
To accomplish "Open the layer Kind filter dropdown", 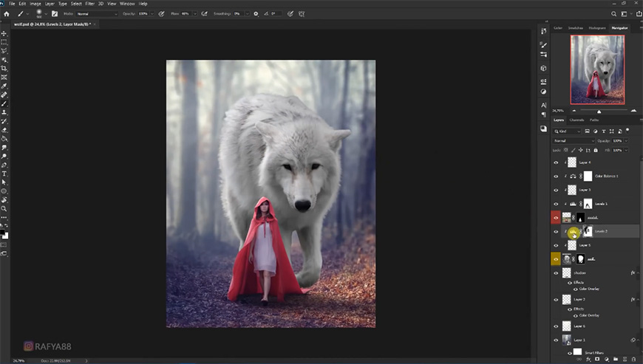I will pos(567,131).
